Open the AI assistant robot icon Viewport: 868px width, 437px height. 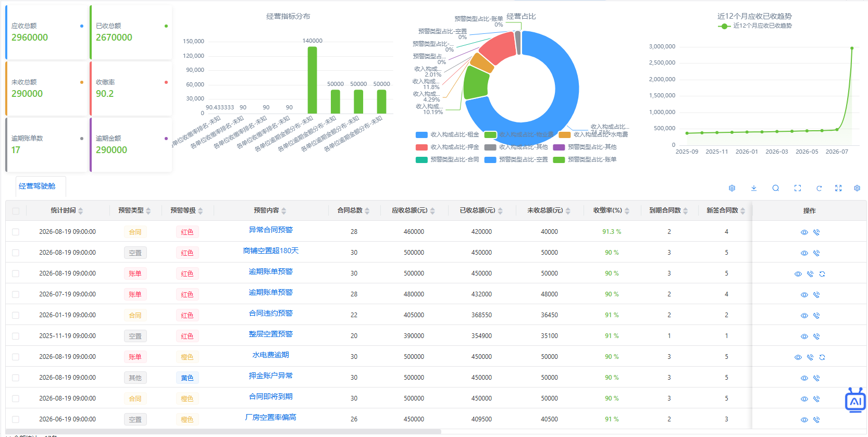point(855,400)
